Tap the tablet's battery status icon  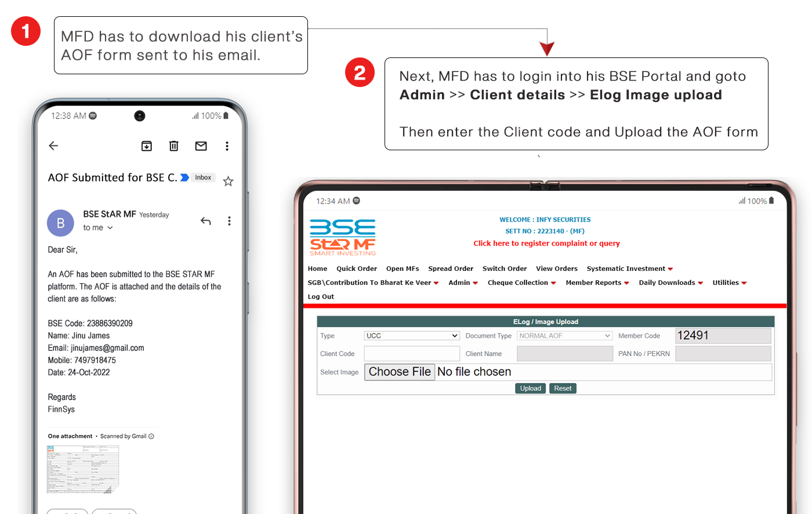click(771, 201)
